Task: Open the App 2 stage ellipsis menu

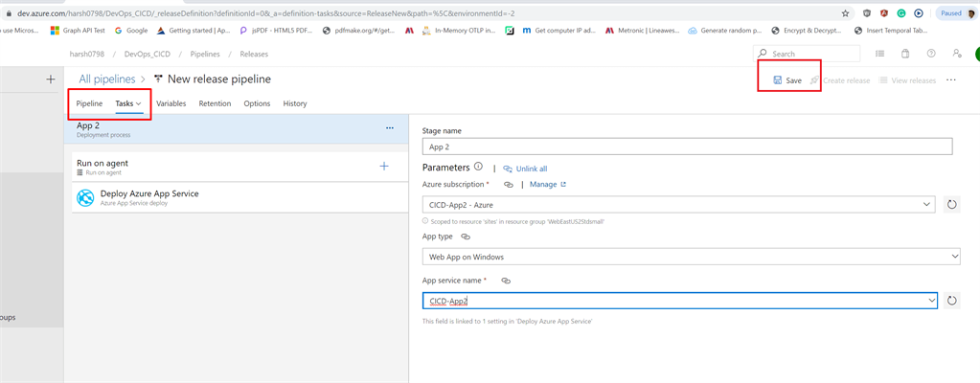Action: [389, 127]
